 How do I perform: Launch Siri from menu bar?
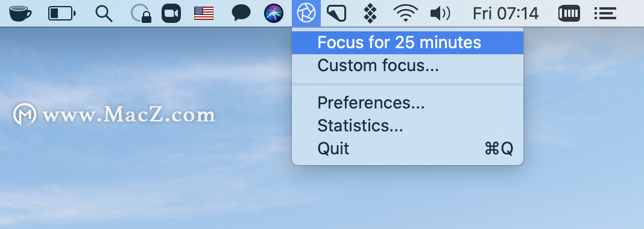[x=274, y=13]
